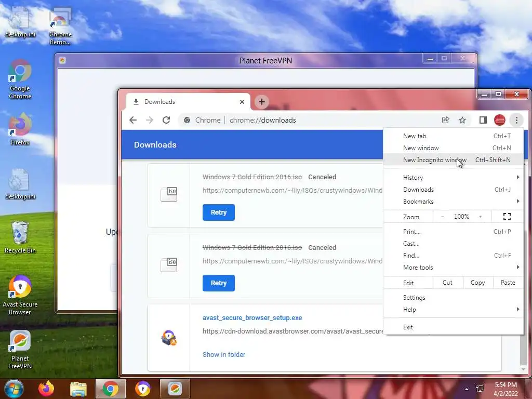Open Google Chrome desktop shortcut
This screenshot has height=399, width=532.
pos(20,79)
